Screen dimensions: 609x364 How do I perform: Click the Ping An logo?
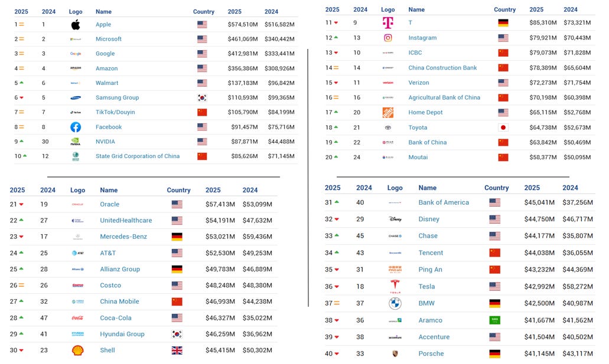[395, 270]
